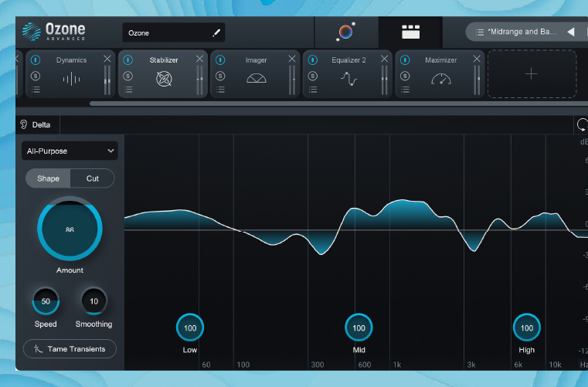The image size is (588, 387).
Task: Bypass the Maximizer module power button
Action: click(x=405, y=59)
